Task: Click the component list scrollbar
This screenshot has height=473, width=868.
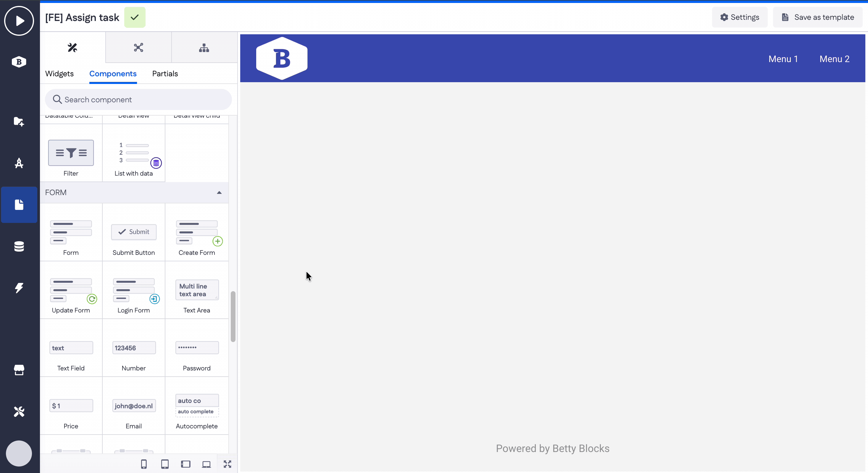Action: pos(233,316)
